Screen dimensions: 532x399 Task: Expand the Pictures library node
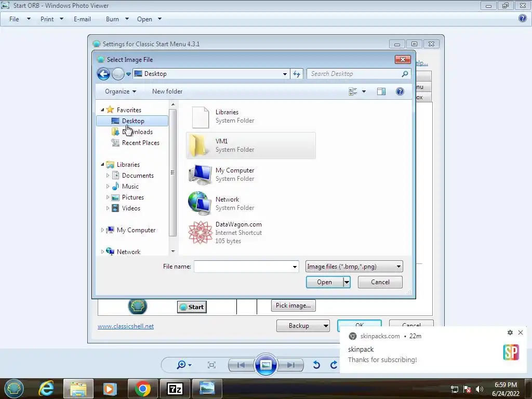coord(108,197)
